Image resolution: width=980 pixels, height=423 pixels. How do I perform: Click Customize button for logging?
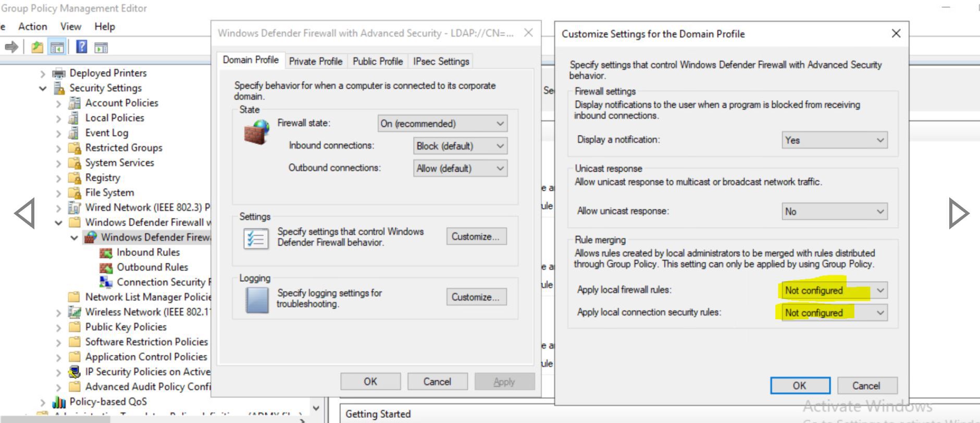pyautogui.click(x=476, y=297)
